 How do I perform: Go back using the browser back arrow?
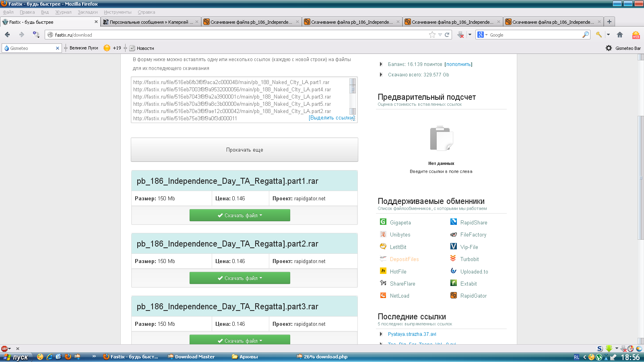(7, 35)
